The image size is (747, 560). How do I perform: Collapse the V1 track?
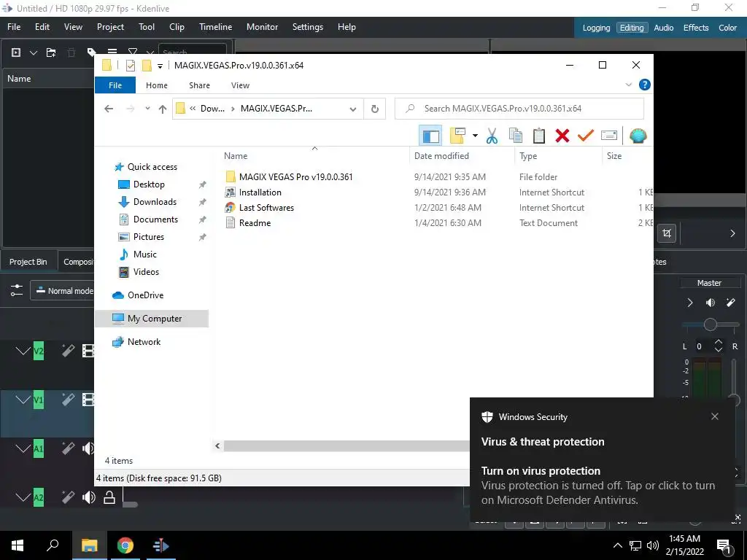(23, 400)
